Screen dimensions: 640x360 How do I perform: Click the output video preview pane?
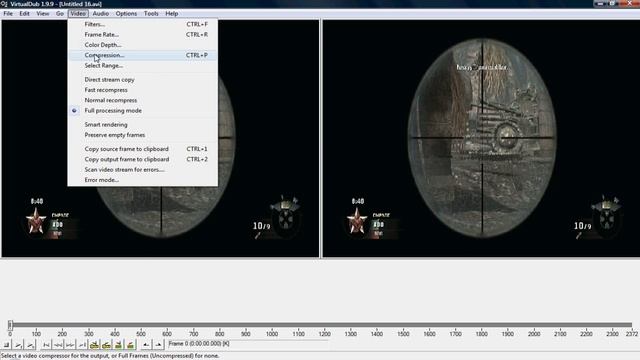tap(481, 139)
